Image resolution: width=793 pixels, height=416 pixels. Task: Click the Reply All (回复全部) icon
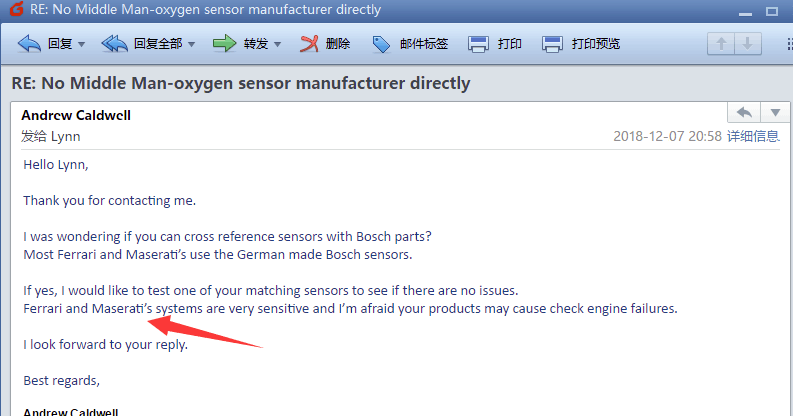[x=114, y=44]
